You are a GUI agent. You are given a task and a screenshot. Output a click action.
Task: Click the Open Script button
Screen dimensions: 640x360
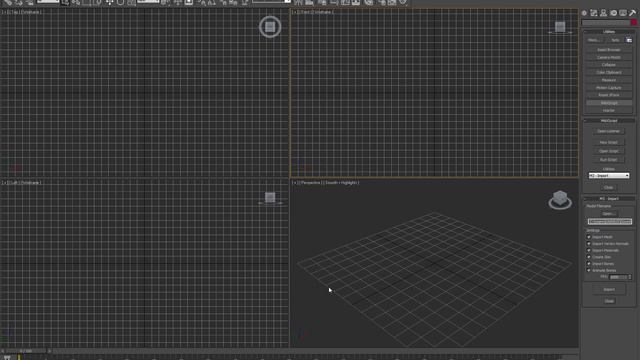coord(609,151)
